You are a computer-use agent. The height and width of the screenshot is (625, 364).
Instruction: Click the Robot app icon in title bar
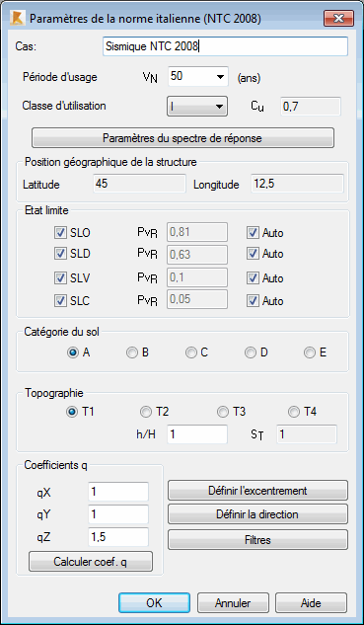click(x=18, y=19)
